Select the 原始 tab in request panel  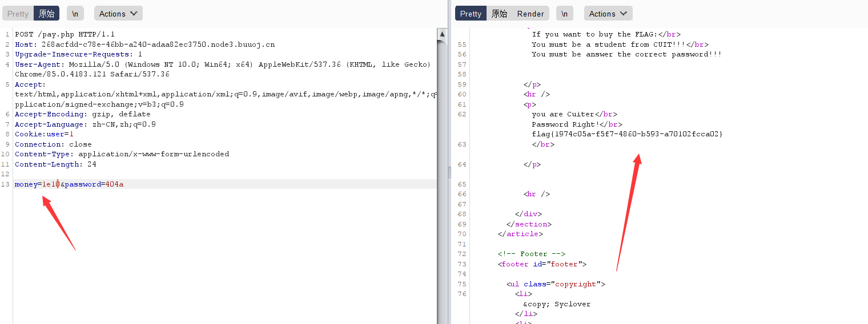click(x=46, y=14)
